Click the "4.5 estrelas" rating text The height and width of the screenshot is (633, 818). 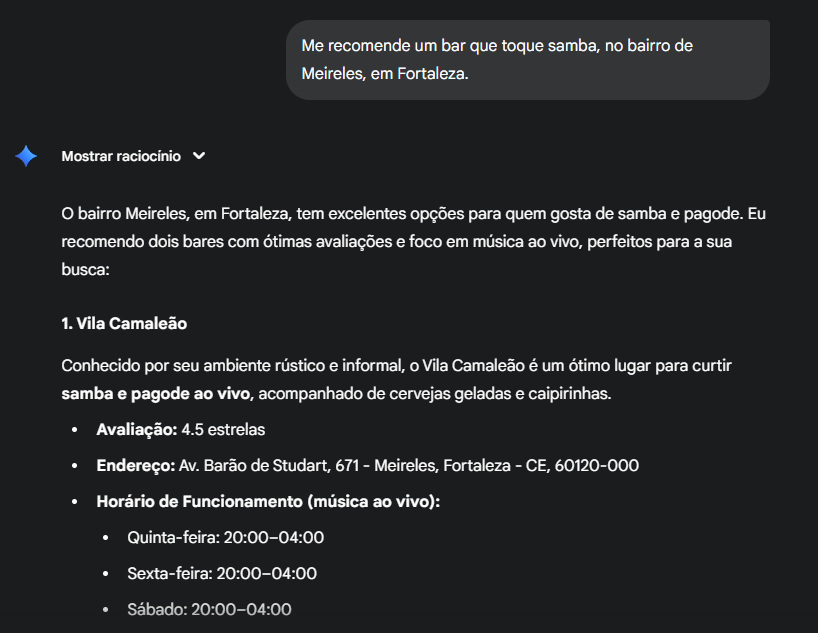point(223,429)
